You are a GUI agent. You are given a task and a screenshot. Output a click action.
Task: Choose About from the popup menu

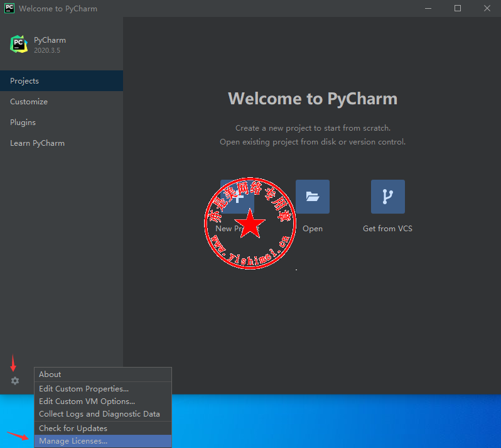[103, 374]
